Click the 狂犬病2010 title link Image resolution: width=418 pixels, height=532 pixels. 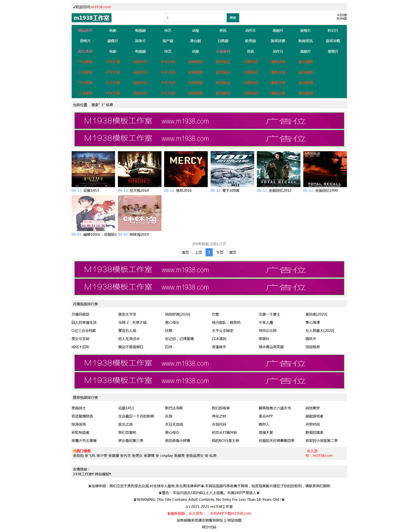coord(139,191)
